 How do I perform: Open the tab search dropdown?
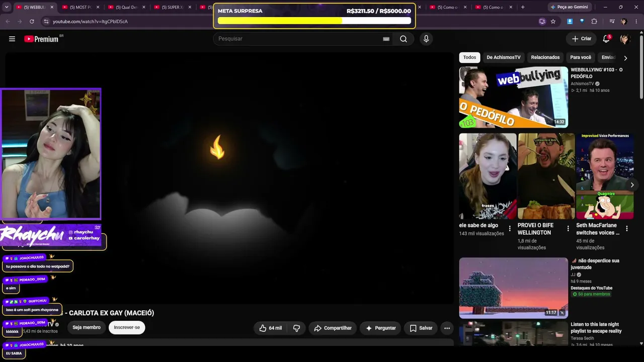coord(7,7)
